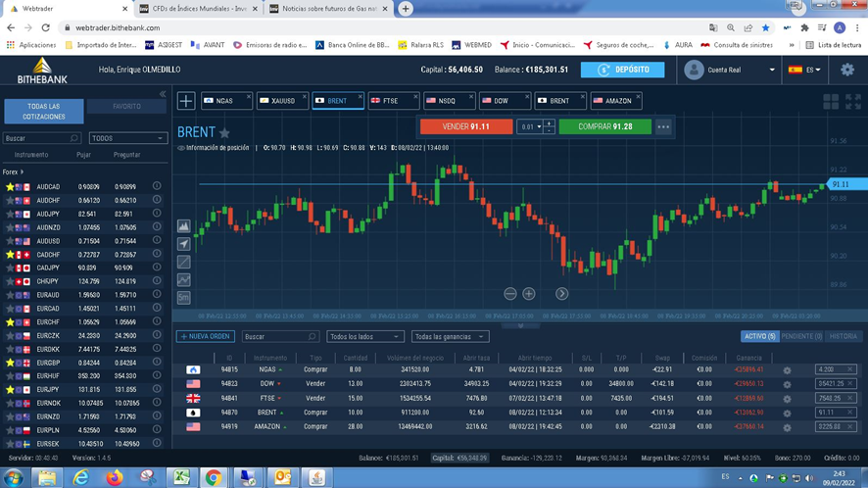Show info for the AUDCAD instrument

click(157, 186)
